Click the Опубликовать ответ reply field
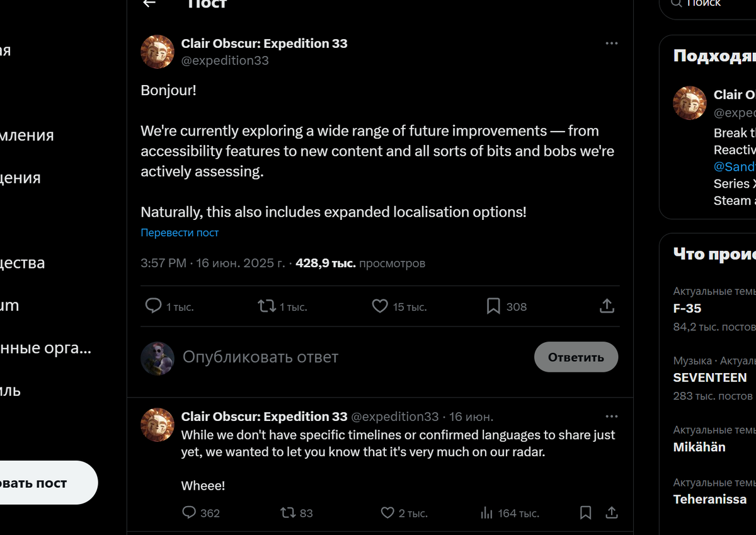The height and width of the screenshot is (535, 756). [x=260, y=357]
